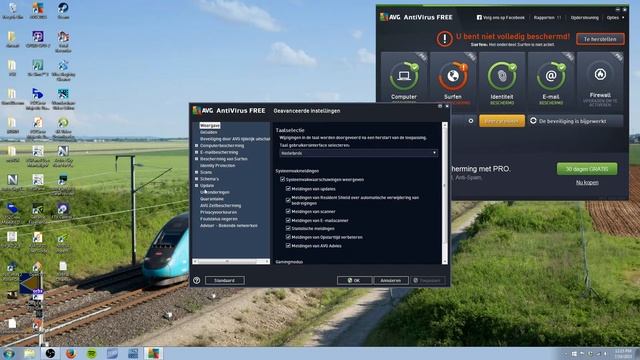The height and width of the screenshot is (360, 640).
Task: Launch Firefox from the taskbar
Action: 71,353
